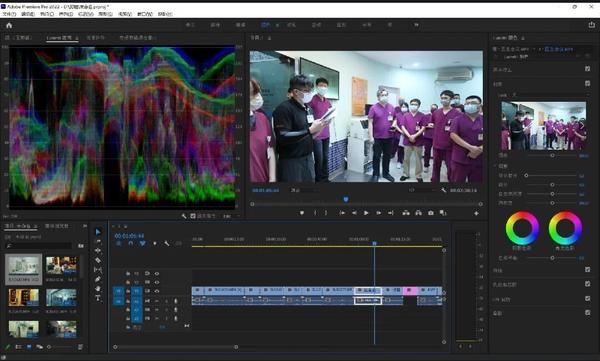Image resolution: width=600 pixels, height=361 pixels.
Task: Toggle the timeline Snap magnet icon
Action: click(130, 243)
